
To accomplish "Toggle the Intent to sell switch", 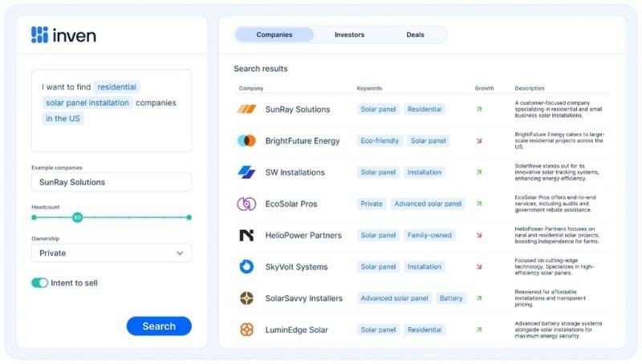I will 39,283.
